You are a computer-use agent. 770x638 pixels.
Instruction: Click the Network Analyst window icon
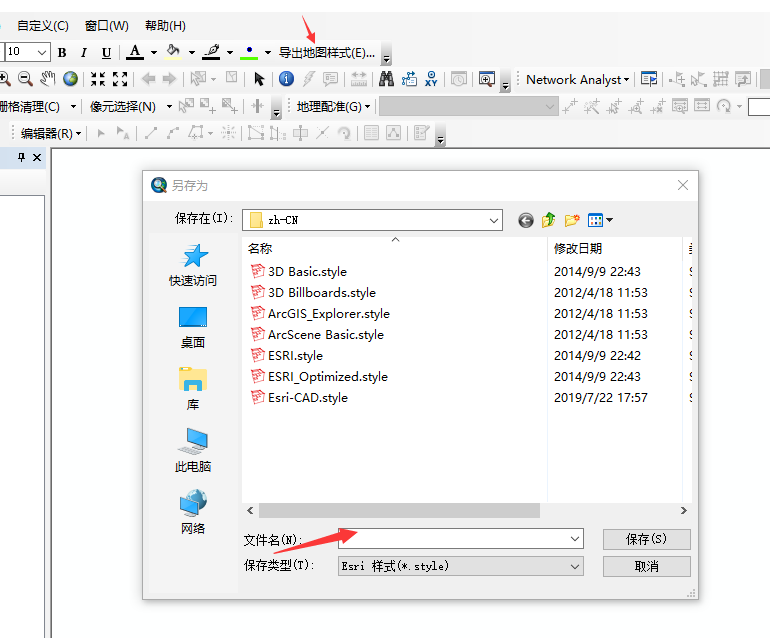click(x=649, y=79)
